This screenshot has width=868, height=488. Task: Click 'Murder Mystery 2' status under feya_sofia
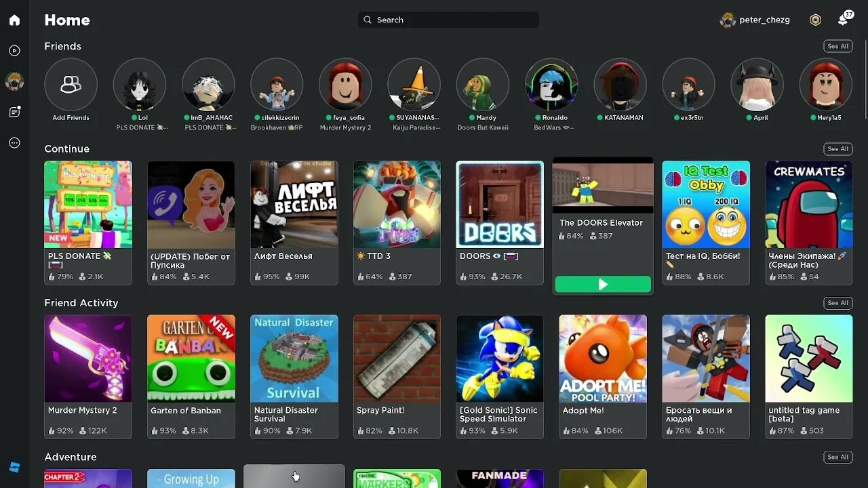(345, 127)
